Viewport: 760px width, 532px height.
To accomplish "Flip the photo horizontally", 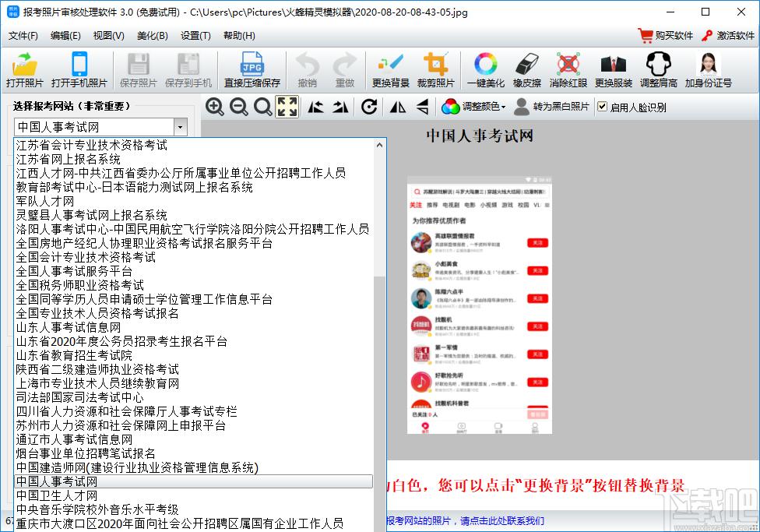I will 398,106.
